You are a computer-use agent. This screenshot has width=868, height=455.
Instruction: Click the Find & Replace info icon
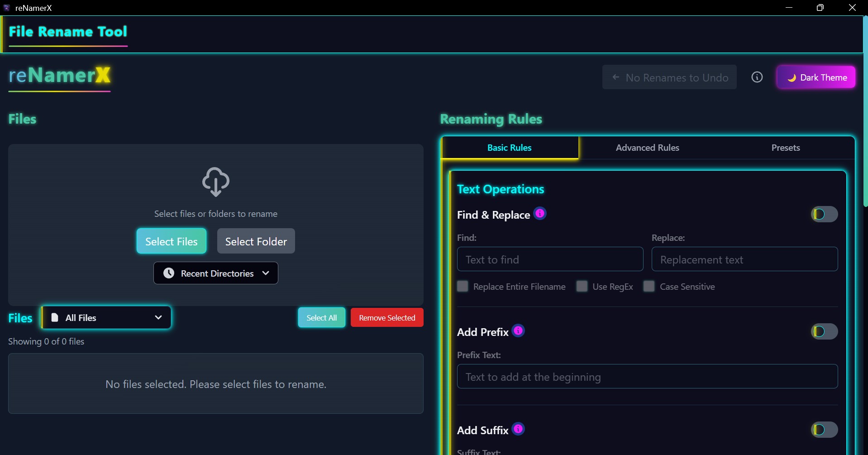tap(540, 213)
